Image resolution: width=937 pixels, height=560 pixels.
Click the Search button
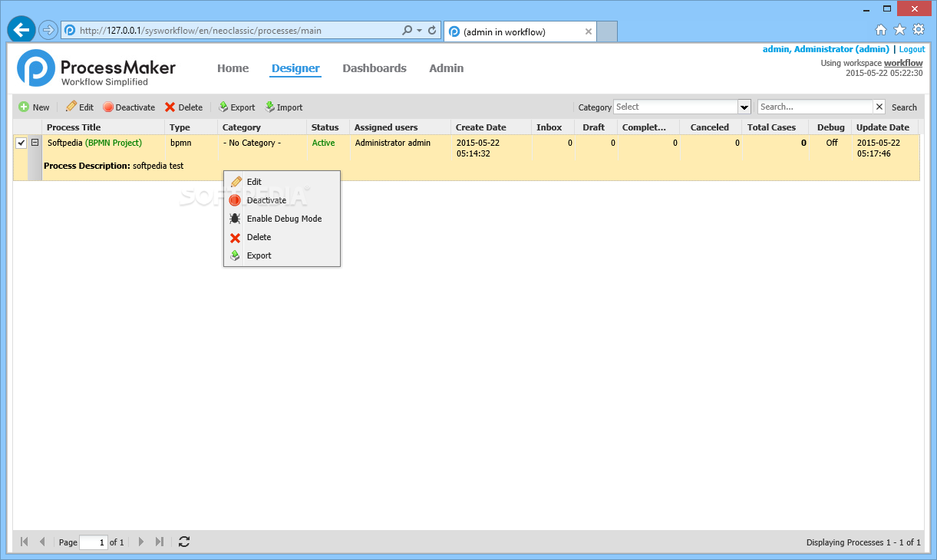(x=904, y=107)
